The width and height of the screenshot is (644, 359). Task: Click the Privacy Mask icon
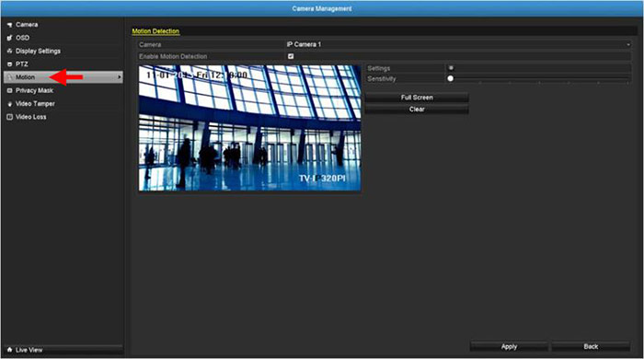9,91
